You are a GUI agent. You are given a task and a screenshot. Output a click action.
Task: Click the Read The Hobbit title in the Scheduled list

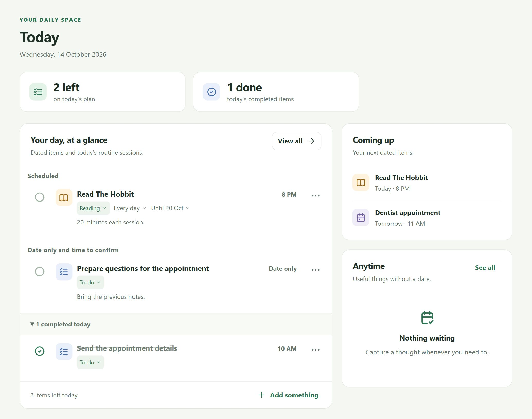(x=105, y=194)
